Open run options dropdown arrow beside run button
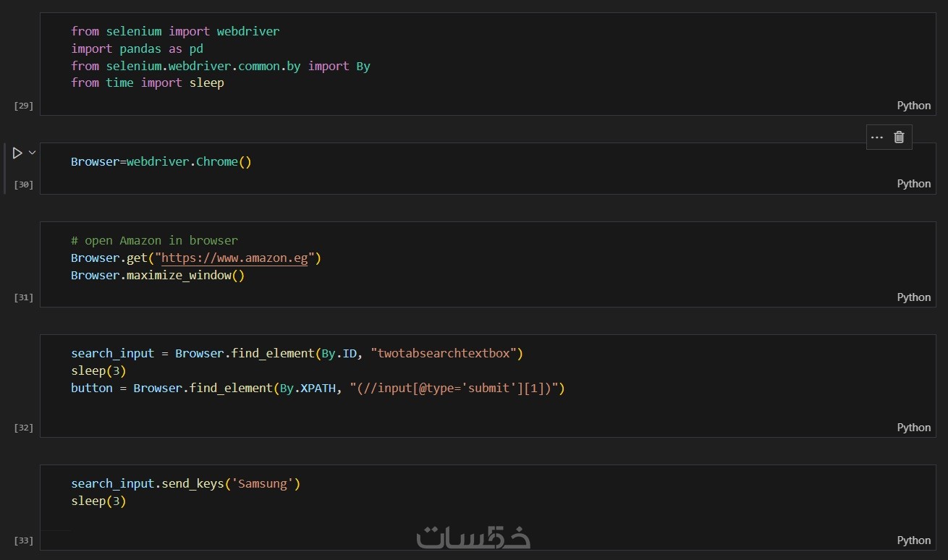Image resolution: width=948 pixels, height=560 pixels. pos(32,153)
